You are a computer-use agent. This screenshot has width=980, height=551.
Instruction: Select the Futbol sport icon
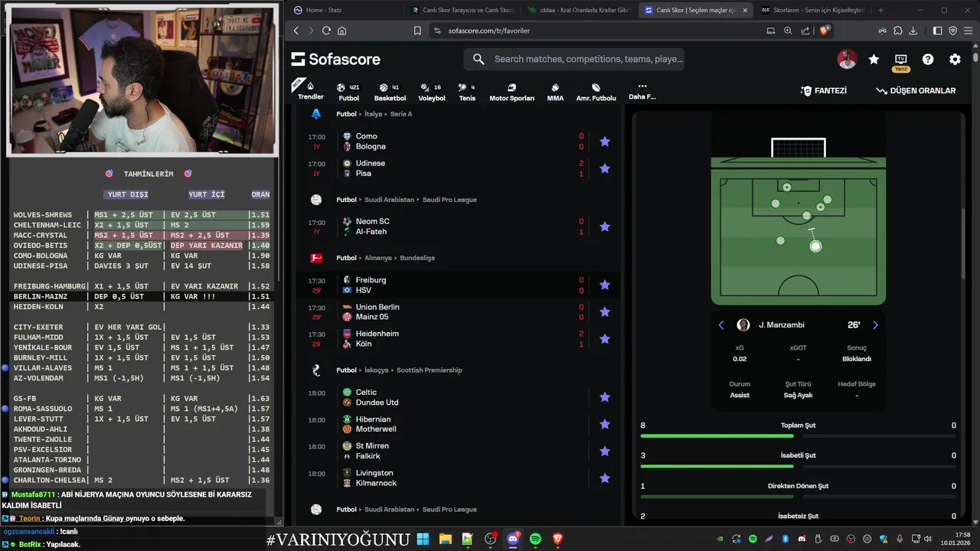[348, 92]
